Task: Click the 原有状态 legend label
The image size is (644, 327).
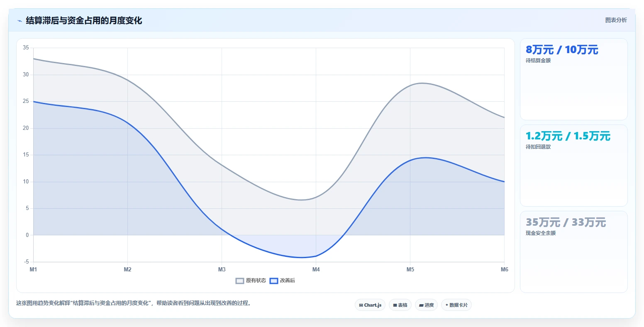Action: 256,281
